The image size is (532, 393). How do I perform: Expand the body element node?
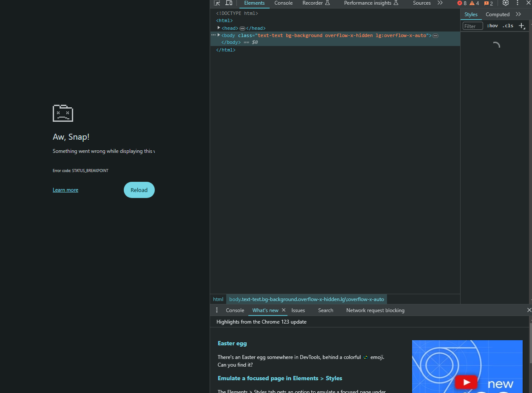tap(219, 35)
